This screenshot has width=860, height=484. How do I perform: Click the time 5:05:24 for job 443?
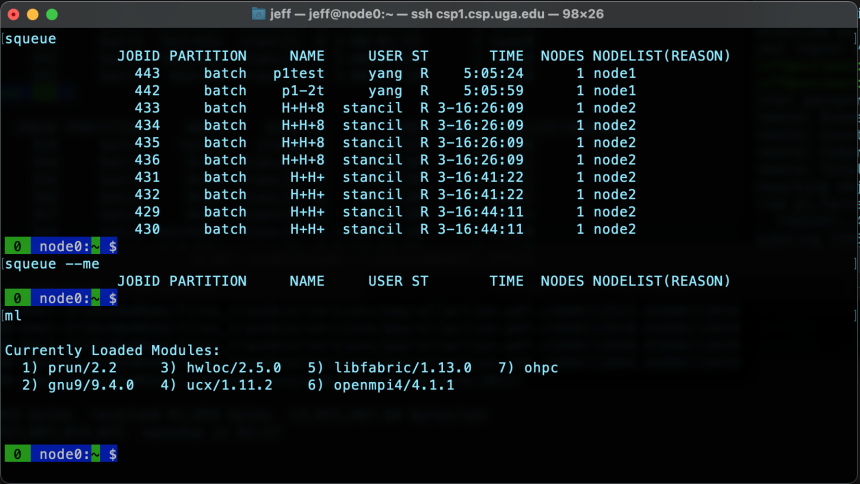point(493,73)
